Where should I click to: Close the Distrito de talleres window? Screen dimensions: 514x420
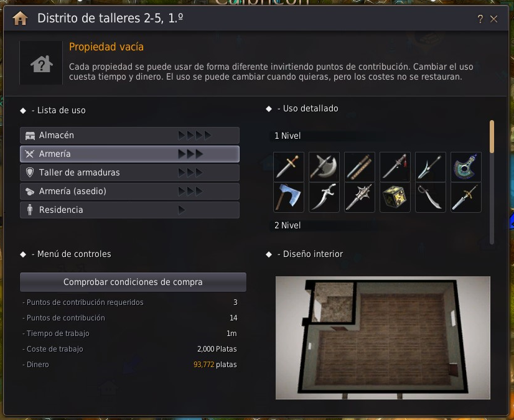493,19
